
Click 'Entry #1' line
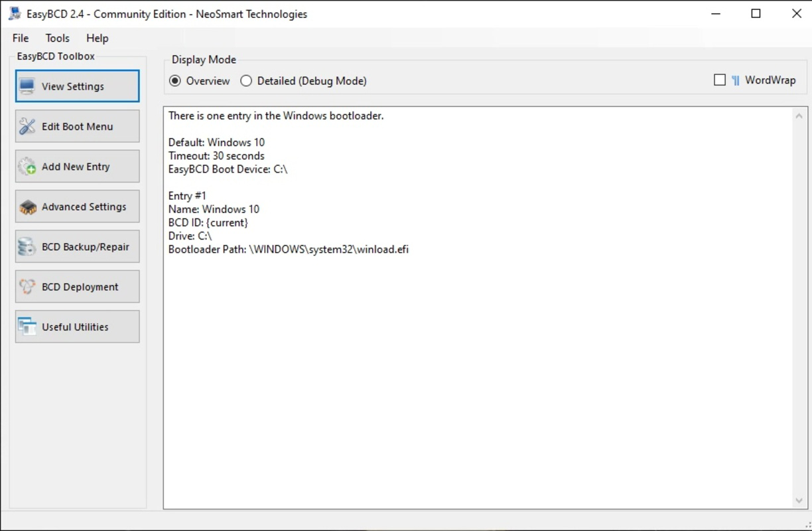[187, 196]
